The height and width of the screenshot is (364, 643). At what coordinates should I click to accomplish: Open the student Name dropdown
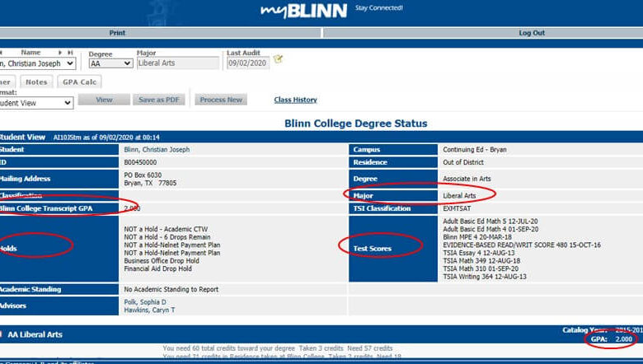click(38, 63)
